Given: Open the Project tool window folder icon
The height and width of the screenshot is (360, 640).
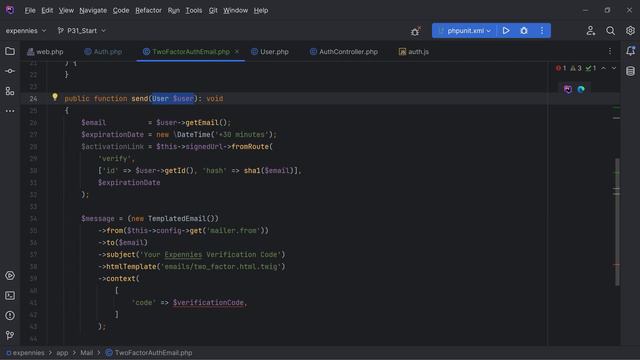Looking at the screenshot, I should point(10,51).
